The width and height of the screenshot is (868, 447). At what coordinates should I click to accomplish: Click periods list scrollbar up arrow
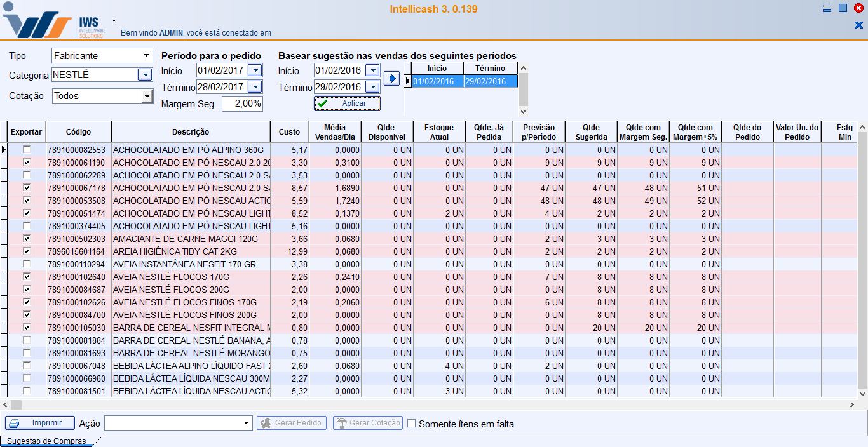click(x=523, y=67)
